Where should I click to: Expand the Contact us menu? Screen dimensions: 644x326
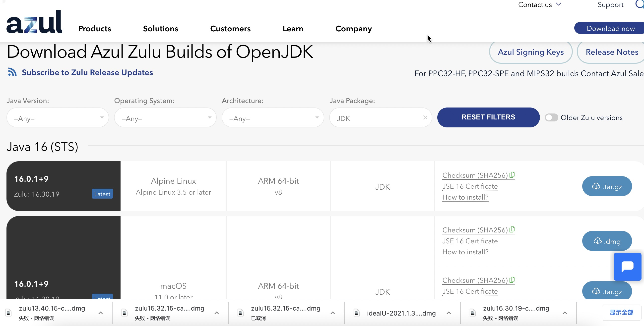(x=539, y=4)
